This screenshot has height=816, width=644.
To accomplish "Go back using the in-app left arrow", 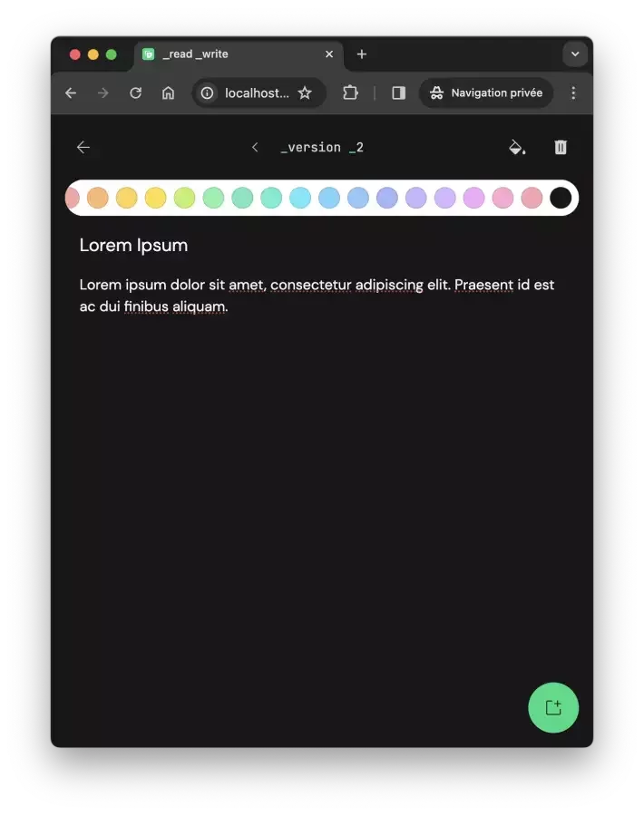I will [x=83, y=147].
